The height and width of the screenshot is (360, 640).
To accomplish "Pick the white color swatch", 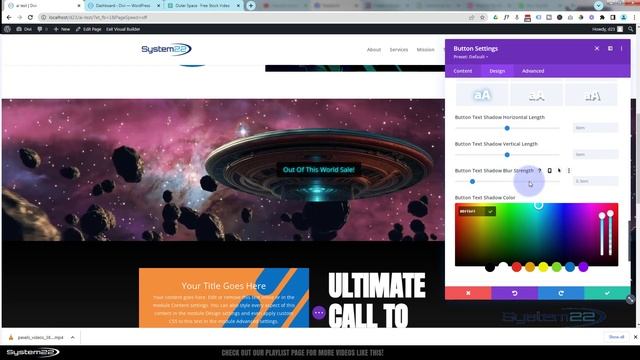I will (503, 267).
